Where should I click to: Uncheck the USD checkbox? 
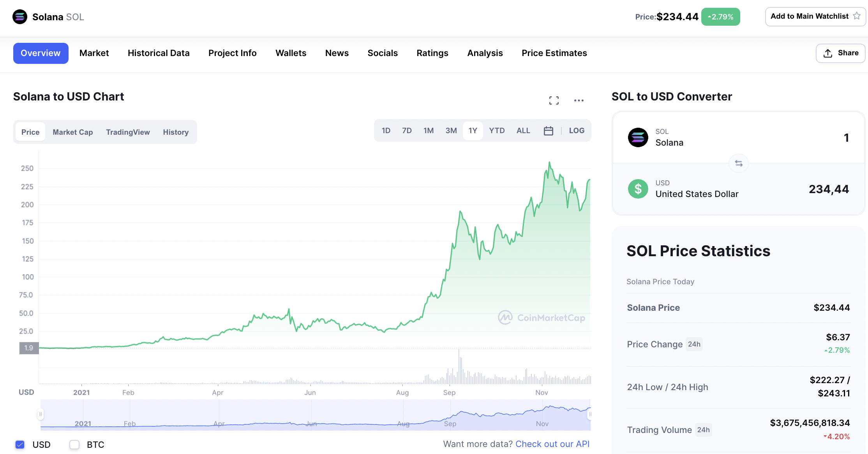[20, 444]
